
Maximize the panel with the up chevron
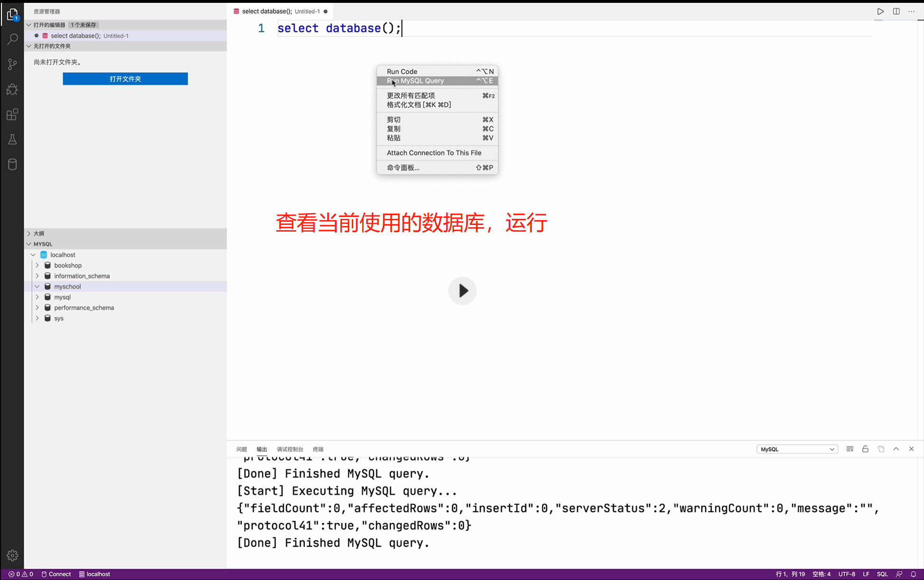click(x=896, y=449)
